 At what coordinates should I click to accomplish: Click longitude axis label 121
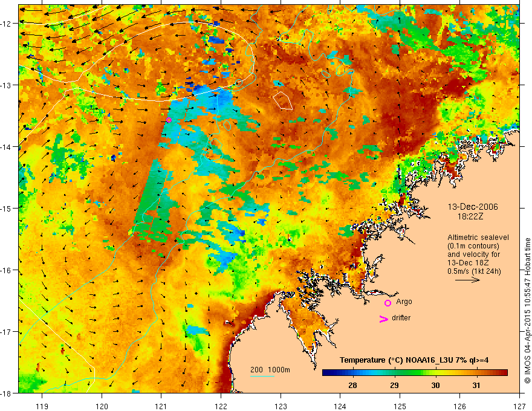(x=161, y=406)
